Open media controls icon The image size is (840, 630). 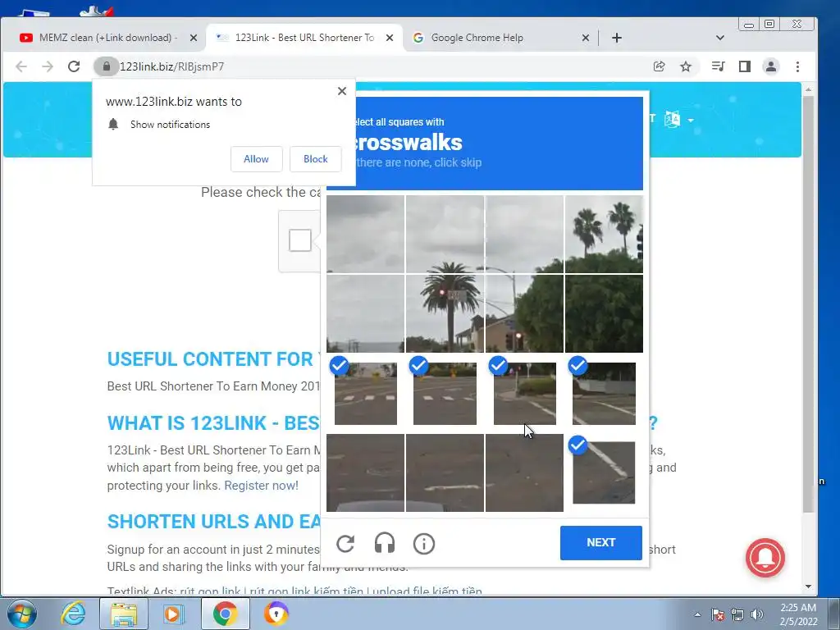(718, 66)
